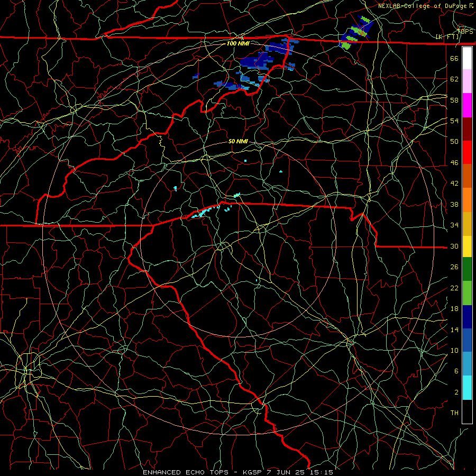The height and width of the screenshot is (476, 476).
Task: Click the white swatch in the tops legend
Action: [467, 58]
